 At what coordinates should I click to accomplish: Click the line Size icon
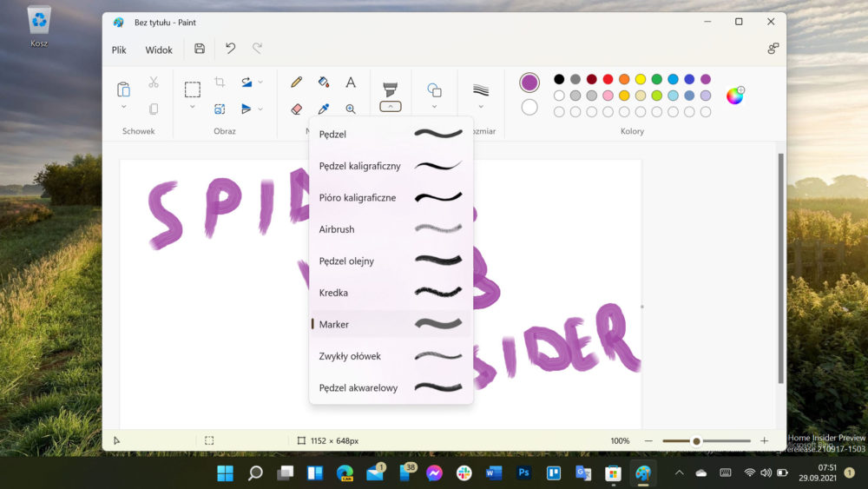(x=481, y=89)
